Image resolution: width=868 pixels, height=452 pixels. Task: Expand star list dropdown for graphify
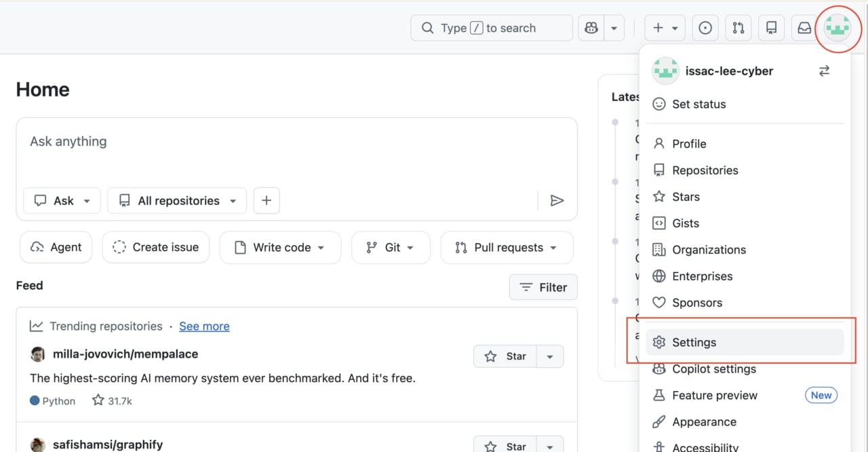point(550,445)
